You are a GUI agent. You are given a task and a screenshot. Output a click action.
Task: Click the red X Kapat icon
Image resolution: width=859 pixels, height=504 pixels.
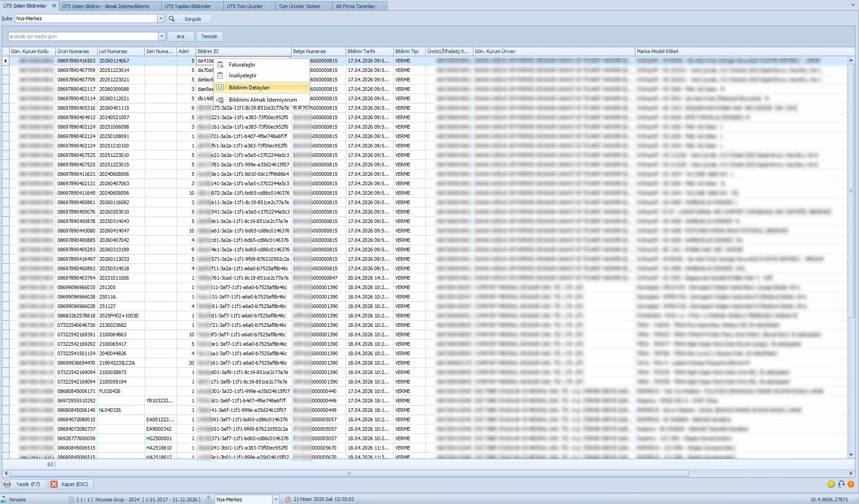click(54, 484)
